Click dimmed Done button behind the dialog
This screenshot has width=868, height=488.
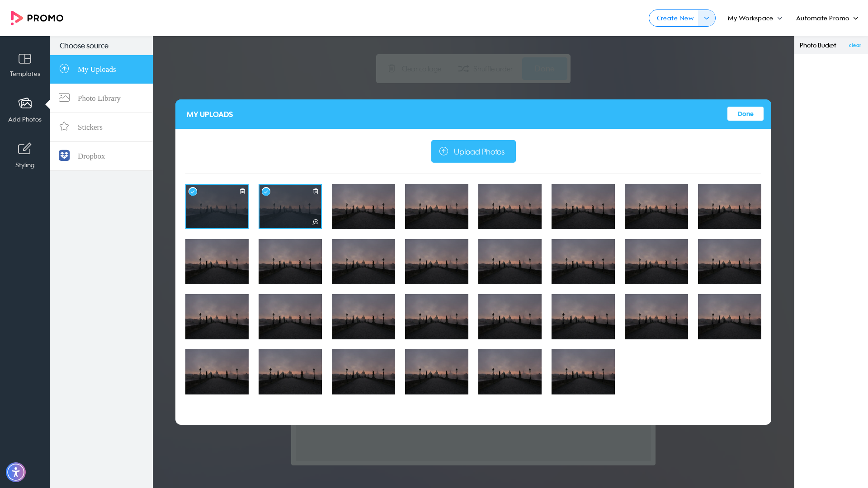tap(544, 69)
